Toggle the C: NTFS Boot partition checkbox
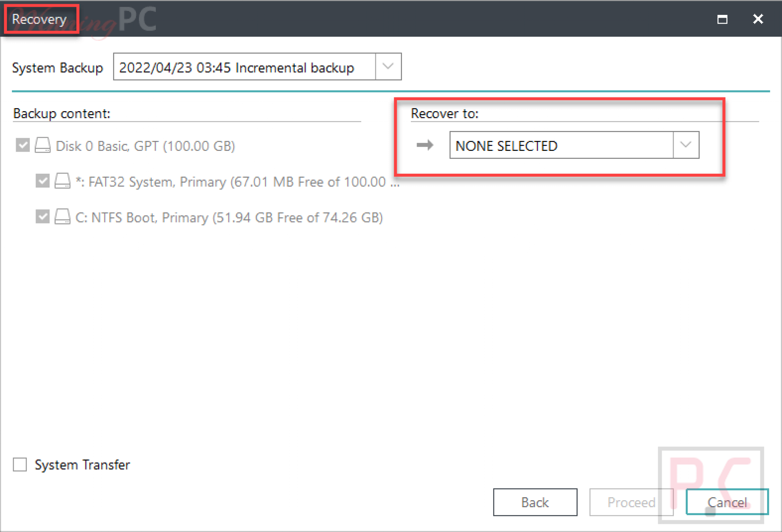The height and width of the screenshot is (532, 782). pyautogui.click(x=42, y=217)
